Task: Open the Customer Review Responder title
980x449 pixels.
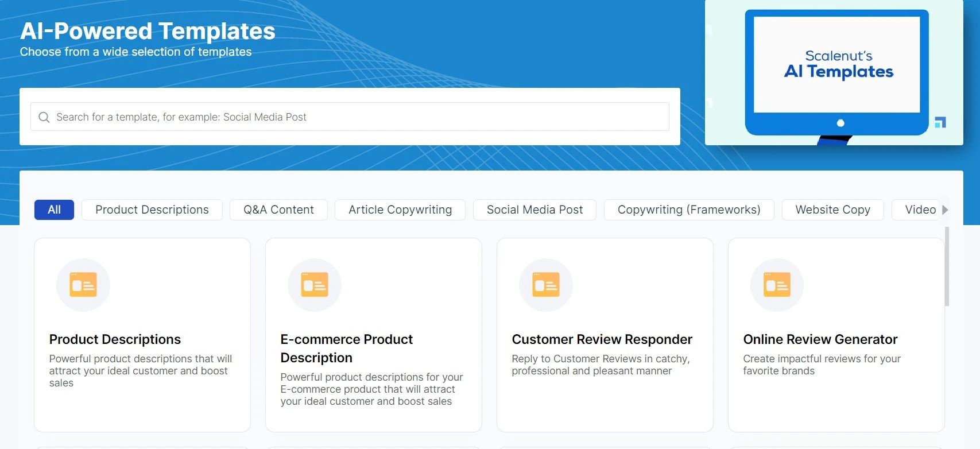Action: (602, 339)
